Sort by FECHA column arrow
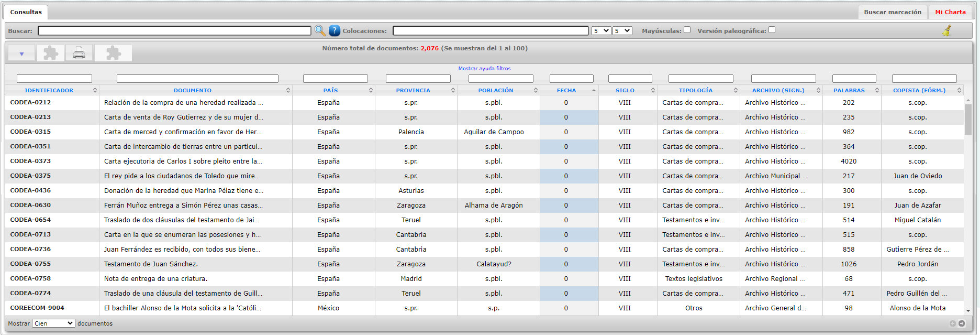 tap(594, 90)
